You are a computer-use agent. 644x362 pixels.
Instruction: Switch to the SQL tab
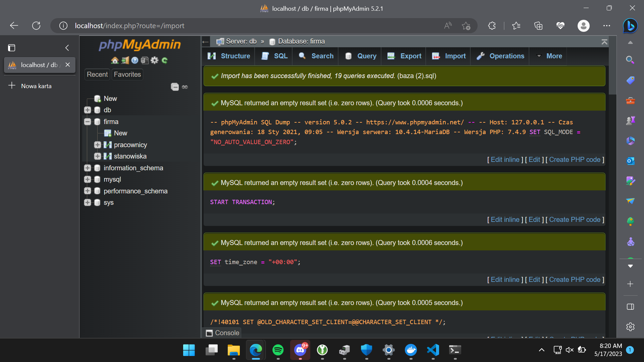[x=274, y=56]
